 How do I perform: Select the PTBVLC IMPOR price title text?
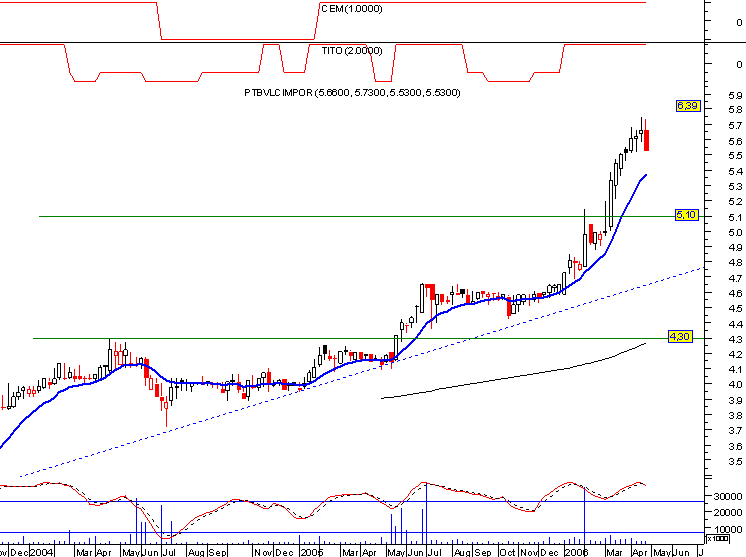click(x=352, y=92)
